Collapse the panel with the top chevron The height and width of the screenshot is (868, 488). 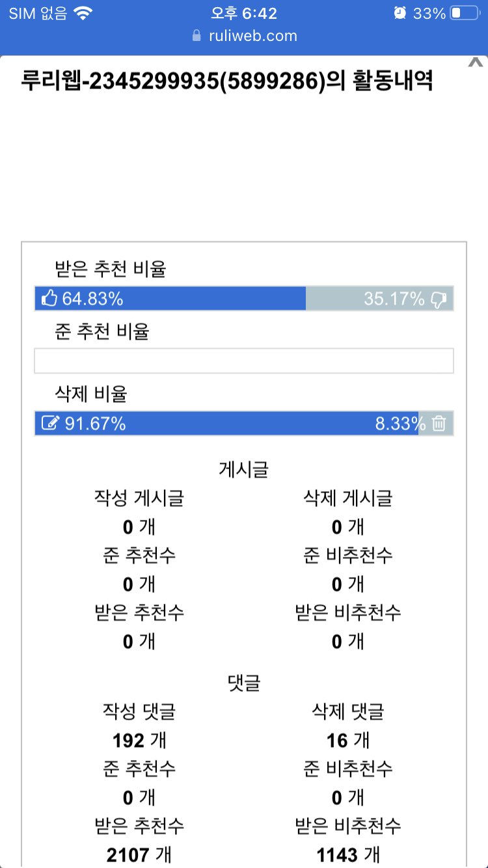tap(476, 62)
